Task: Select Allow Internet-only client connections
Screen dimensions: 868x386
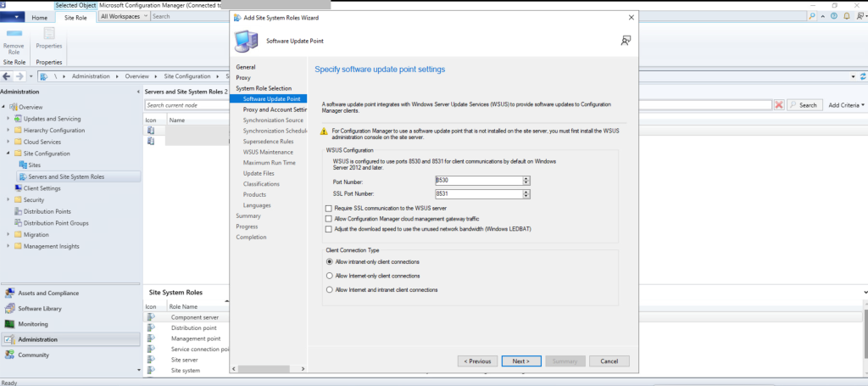Action: click(329, 276)
